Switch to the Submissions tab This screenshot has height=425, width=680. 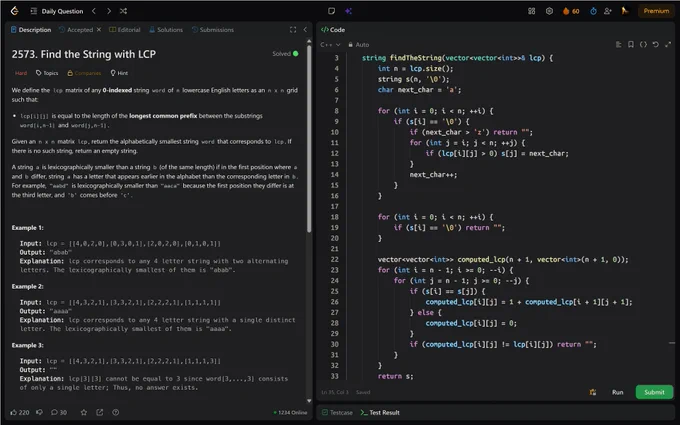(x=213, y=29)
